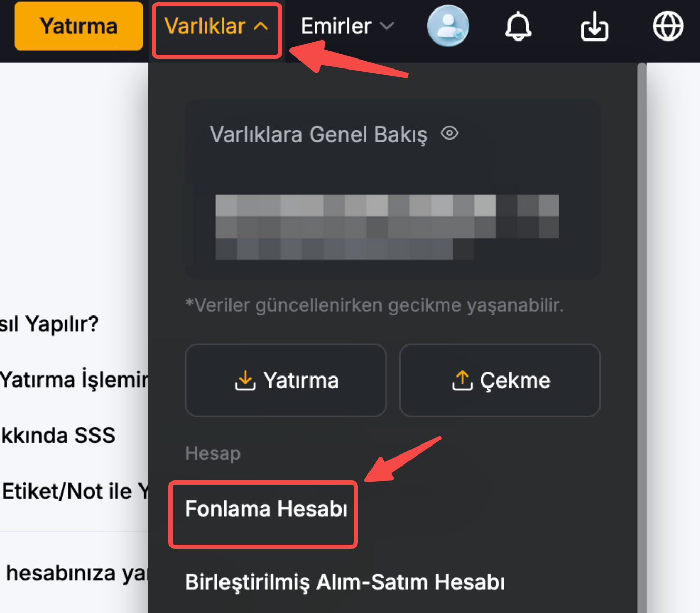
Task: Click the user profile avatar icon
Action: coord(448,26)
